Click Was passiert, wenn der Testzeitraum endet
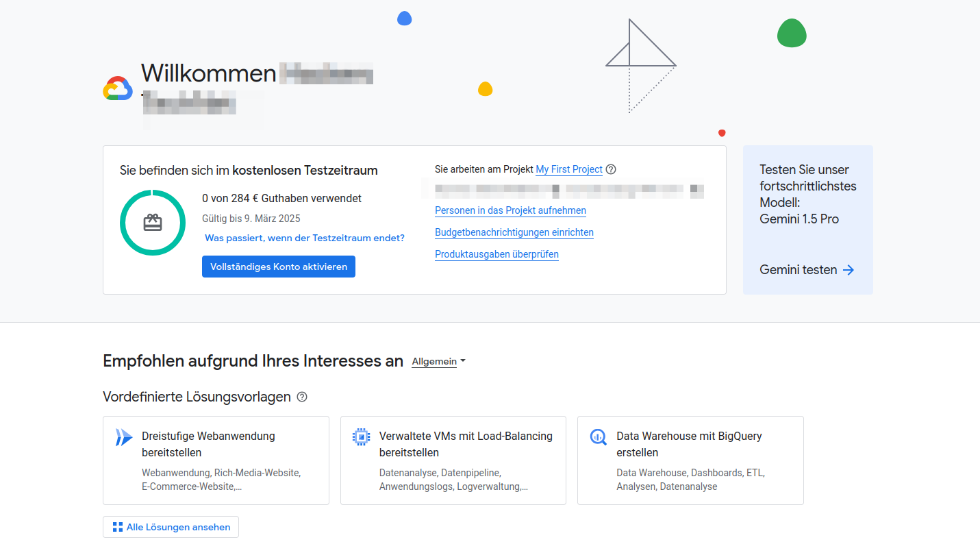Screen dimensions: 980x542 tap(305, 238)
